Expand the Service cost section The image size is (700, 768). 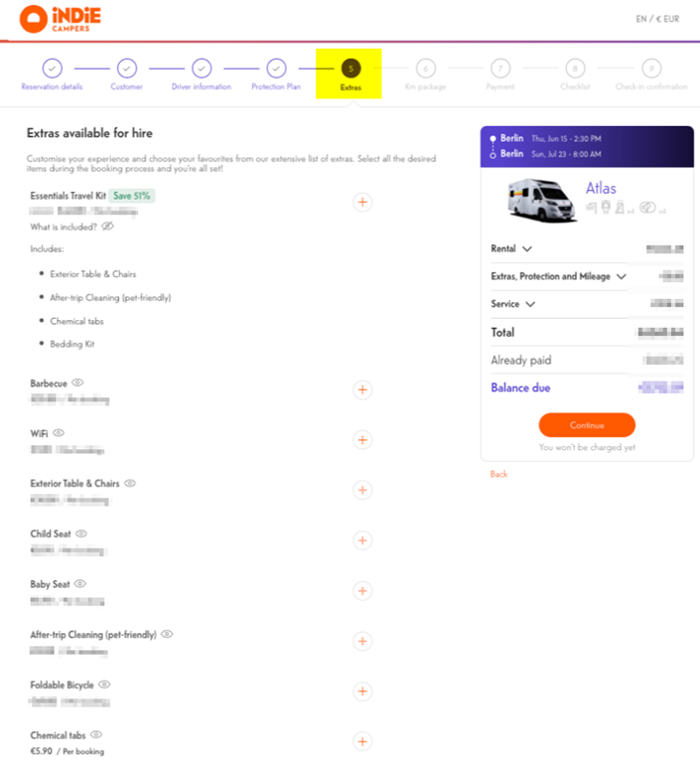530,305
